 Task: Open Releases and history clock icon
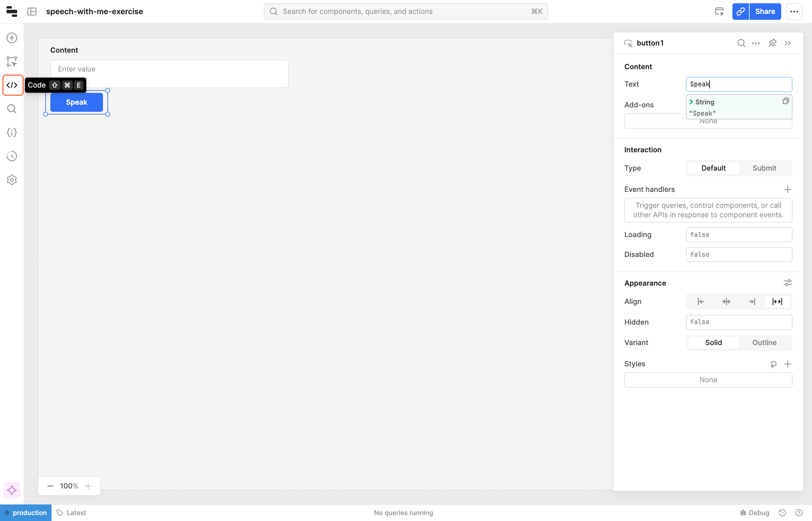[12, 156]
